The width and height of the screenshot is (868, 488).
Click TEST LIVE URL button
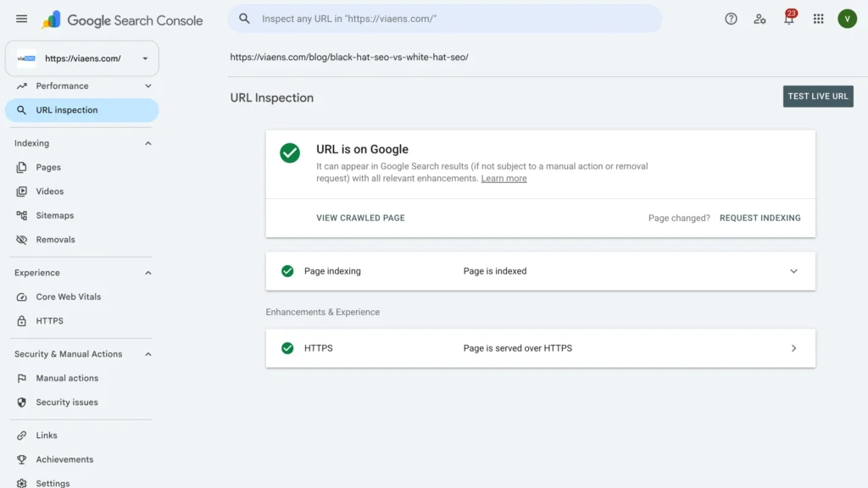(x=818, y=97)
